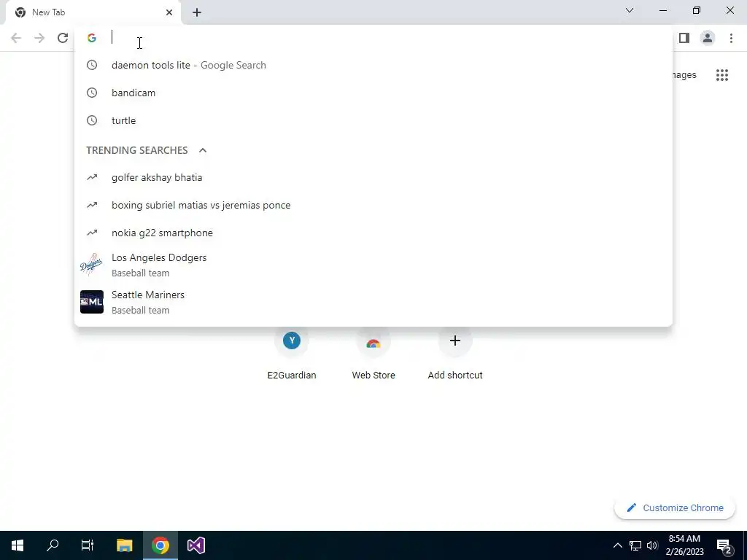
Task: Click the Seattle Mariners logo thumbnail
Action: point(91,302)
